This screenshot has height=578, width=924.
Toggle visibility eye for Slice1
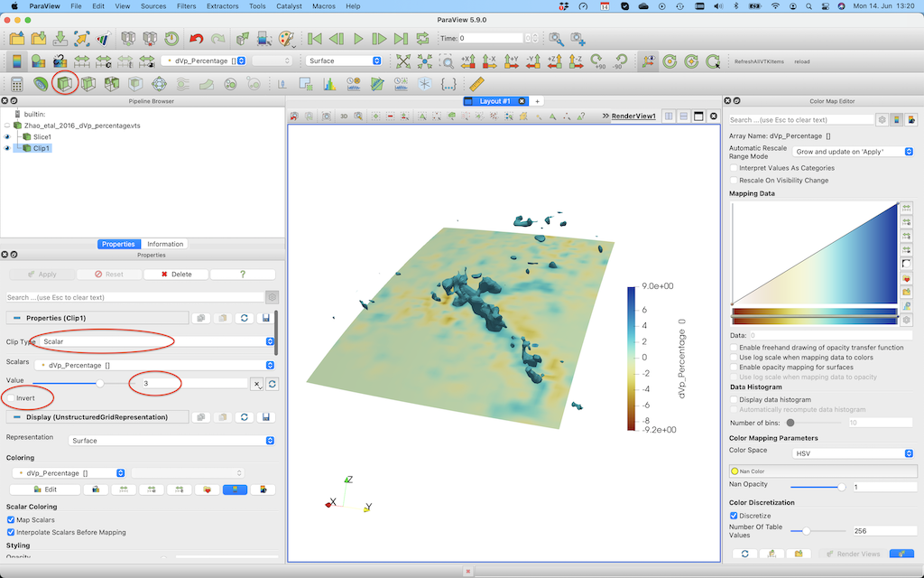(x=8, y=136)
